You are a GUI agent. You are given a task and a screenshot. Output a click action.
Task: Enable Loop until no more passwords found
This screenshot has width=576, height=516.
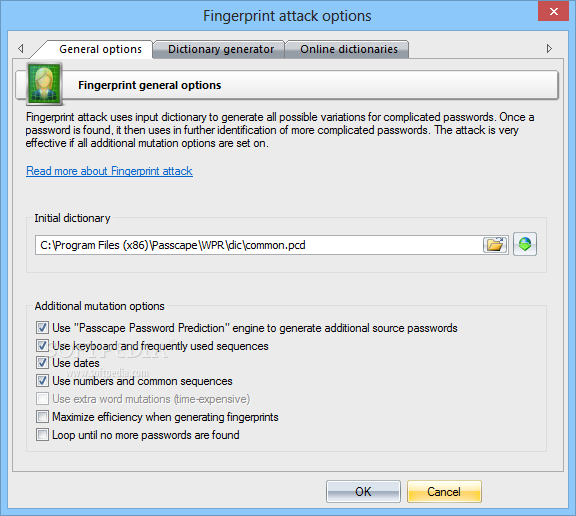click(x=42, y=435)
